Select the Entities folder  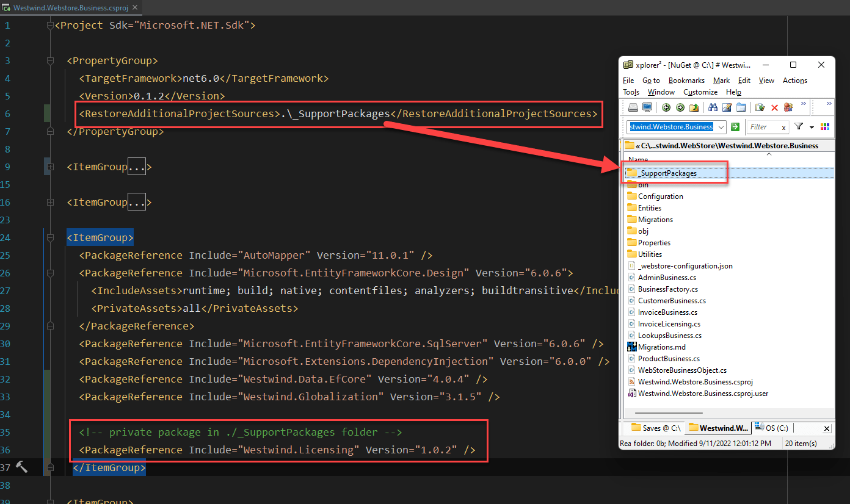644,208
